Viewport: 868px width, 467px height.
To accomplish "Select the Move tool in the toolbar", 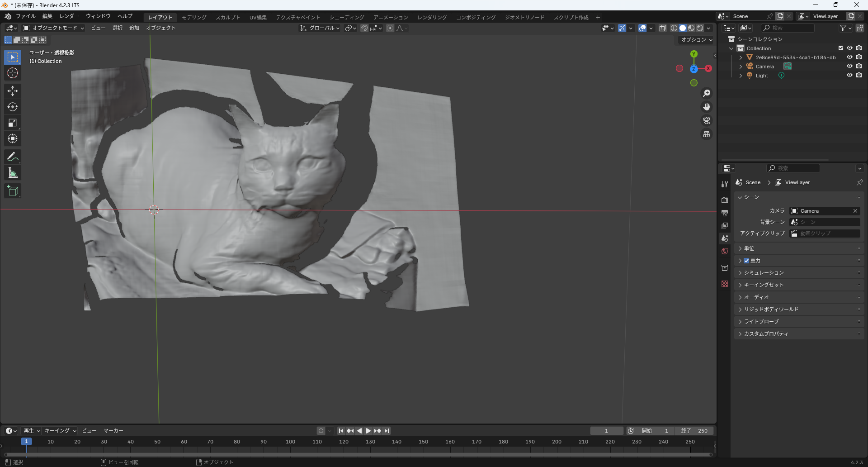I will click(13, 91).
